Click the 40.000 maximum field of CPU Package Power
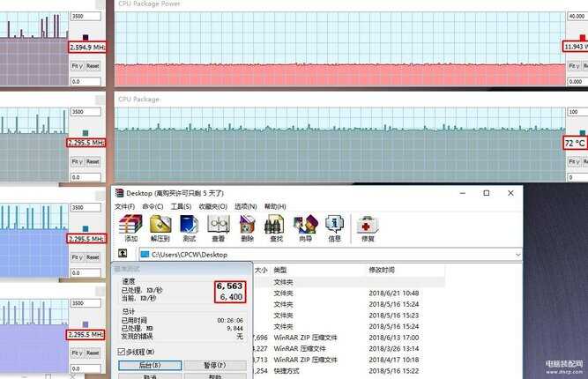 click(x=577, y=16)
